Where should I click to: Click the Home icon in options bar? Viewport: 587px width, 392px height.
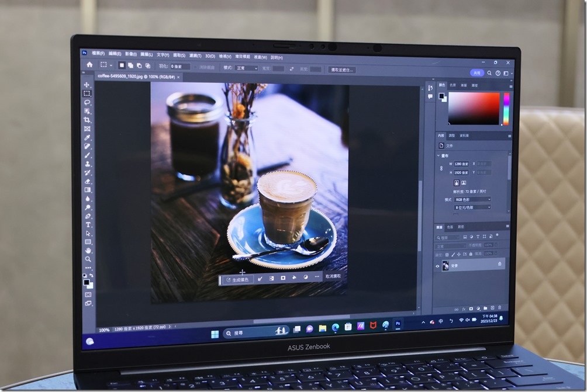[89, 65]
